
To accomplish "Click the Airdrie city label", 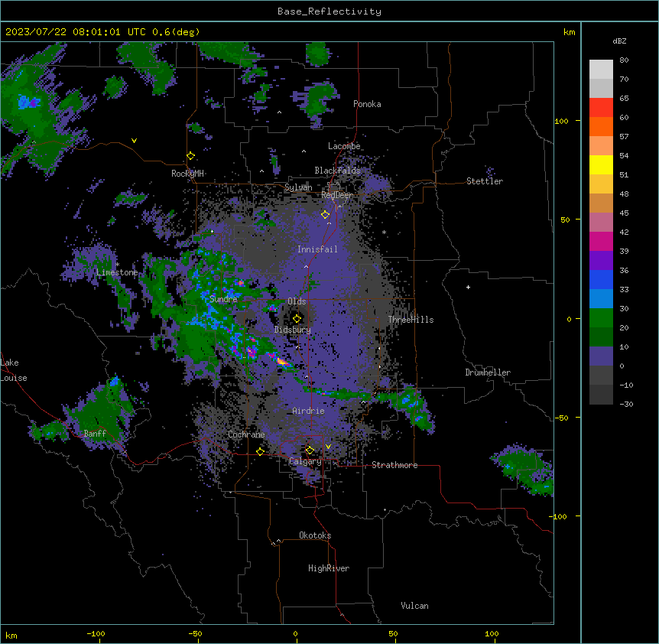I will pos(308,411).
